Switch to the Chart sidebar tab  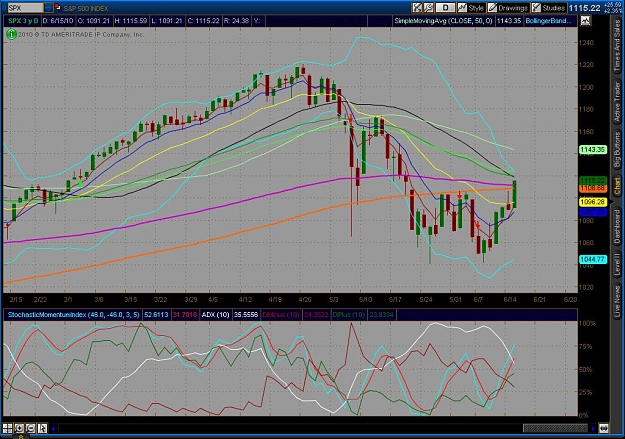pyautogui.click(x=617, y=187)
